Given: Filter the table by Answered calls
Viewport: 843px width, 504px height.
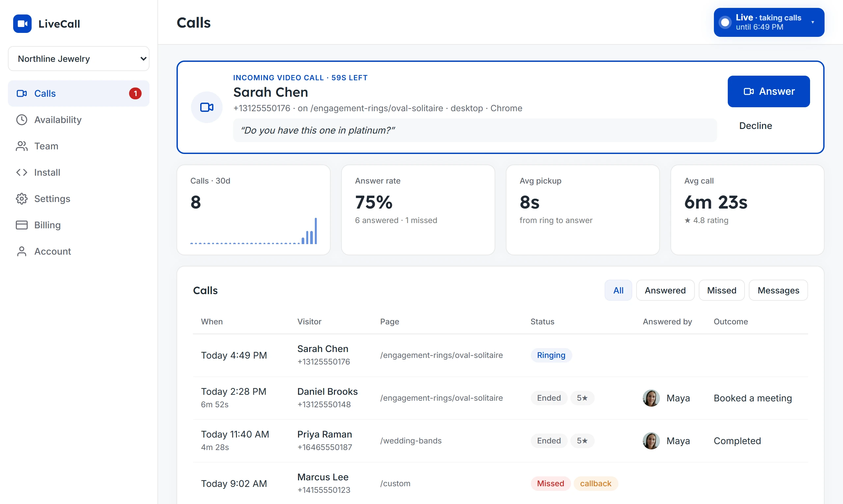Looking at the screenshot, I should coord(665,290).
